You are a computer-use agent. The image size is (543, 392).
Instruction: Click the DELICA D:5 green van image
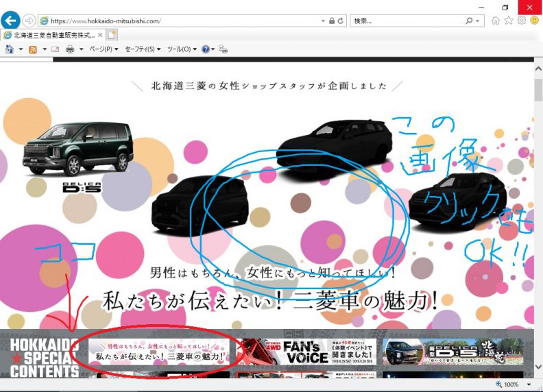pyautogui.click(x=77, y=148)
